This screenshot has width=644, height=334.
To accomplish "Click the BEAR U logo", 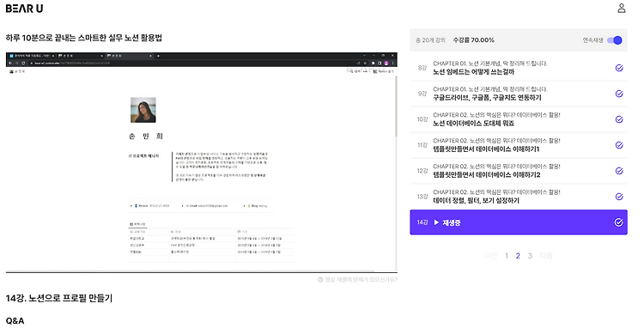I will [24, 9].
